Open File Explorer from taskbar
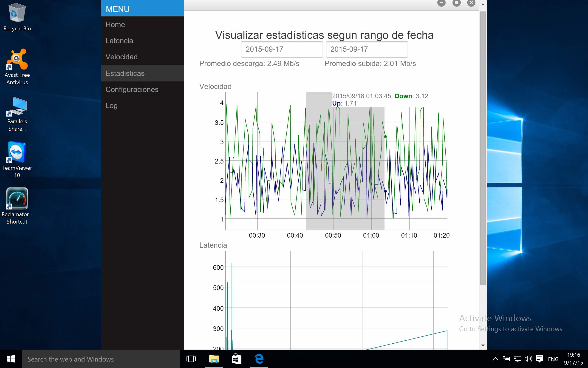The width and height of the screenshot is (588, 368). (214, 359)
